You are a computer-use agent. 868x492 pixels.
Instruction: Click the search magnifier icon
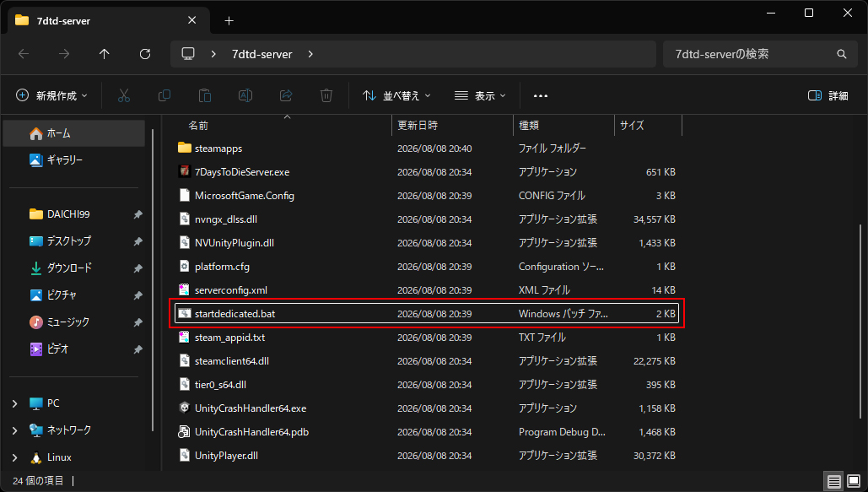point(842,54)
